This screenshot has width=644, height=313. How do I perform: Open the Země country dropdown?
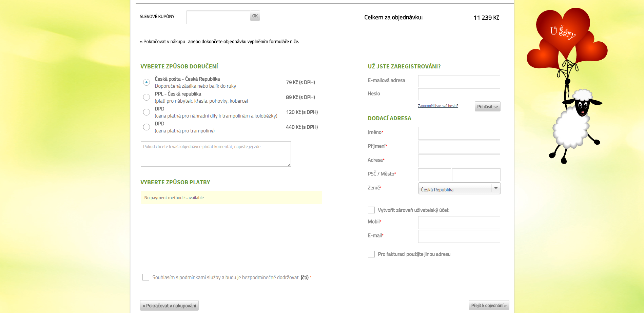point(459,188)
